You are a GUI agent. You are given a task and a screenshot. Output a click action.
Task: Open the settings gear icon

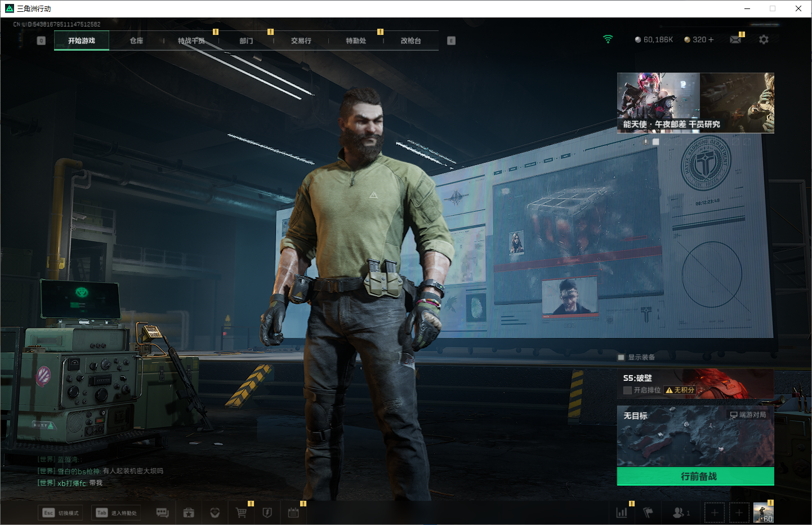tap(764, 39)
